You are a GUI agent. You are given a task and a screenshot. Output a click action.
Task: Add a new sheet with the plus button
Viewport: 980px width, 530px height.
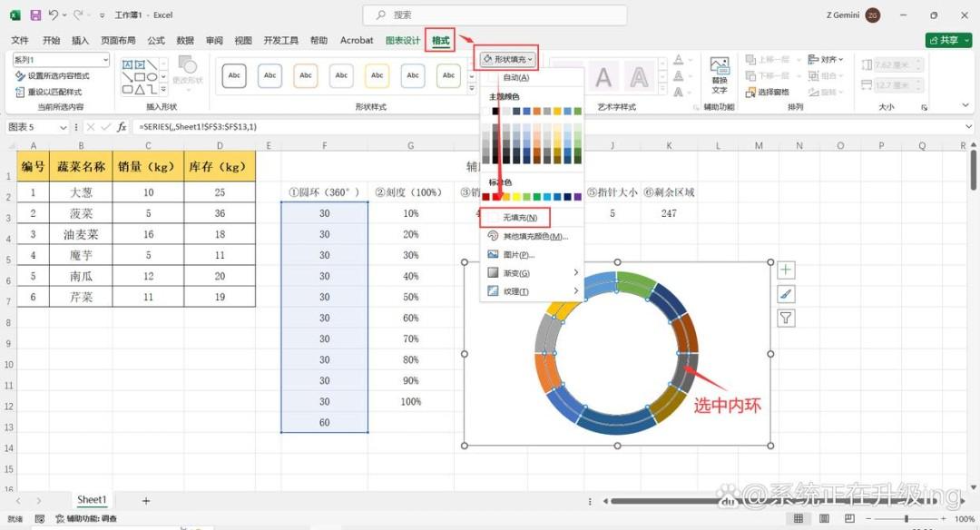[x=145, y=501]
